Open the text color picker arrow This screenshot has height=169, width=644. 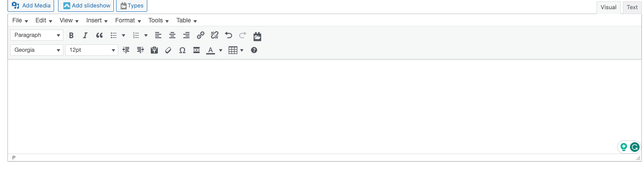click(221, 50)
